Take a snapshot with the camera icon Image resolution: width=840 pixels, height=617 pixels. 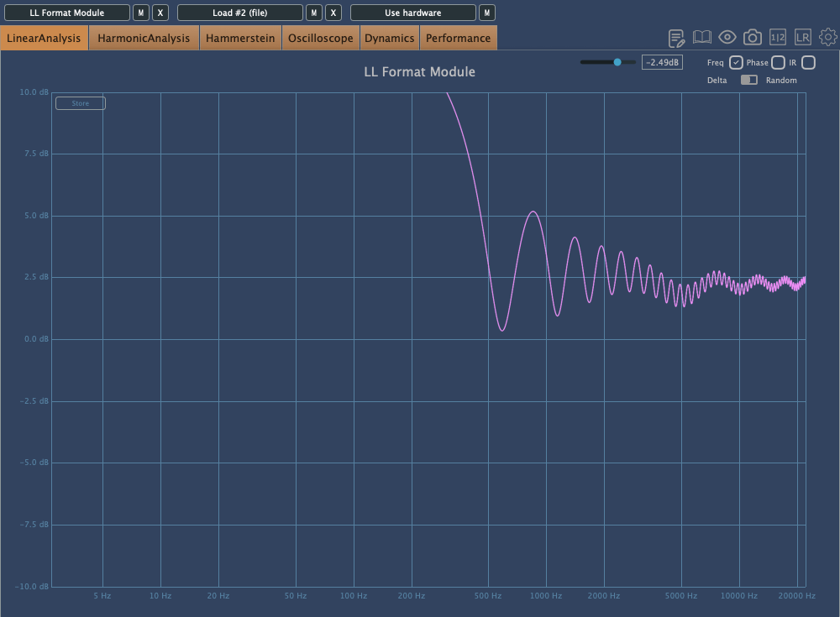[753, 38]
